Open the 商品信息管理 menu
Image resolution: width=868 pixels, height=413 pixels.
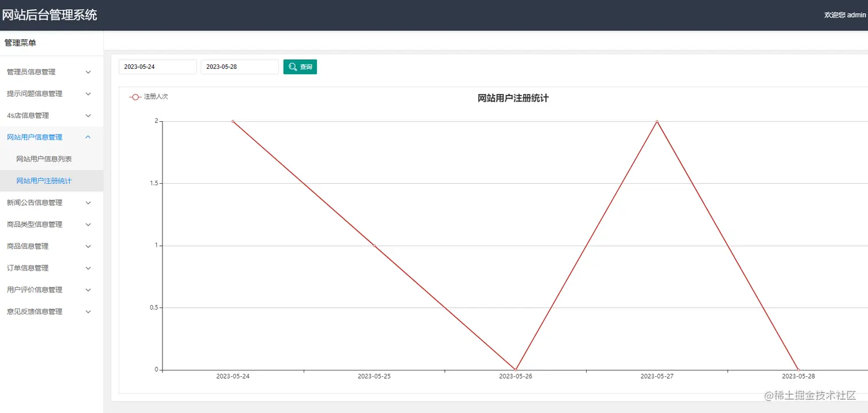coord(52,246)
